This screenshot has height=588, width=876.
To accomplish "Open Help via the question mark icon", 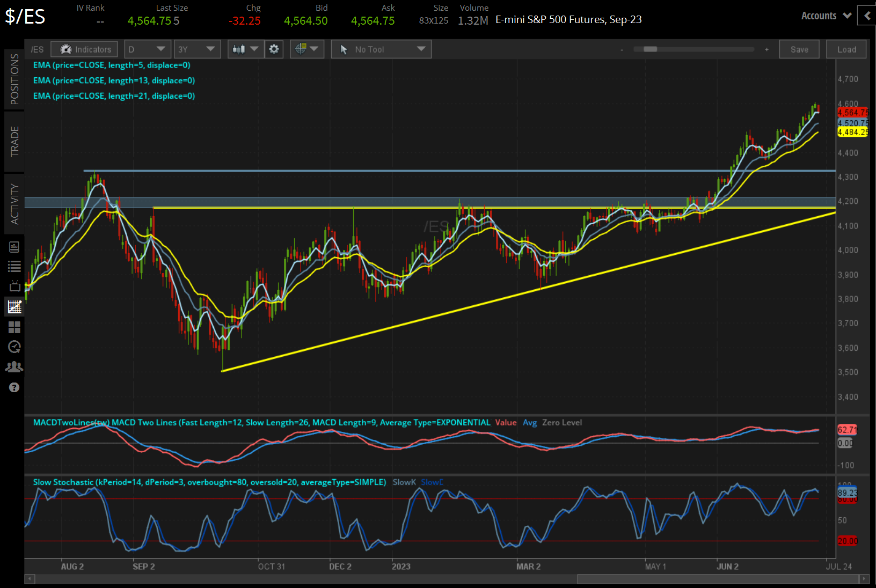I will coord(14,387).
